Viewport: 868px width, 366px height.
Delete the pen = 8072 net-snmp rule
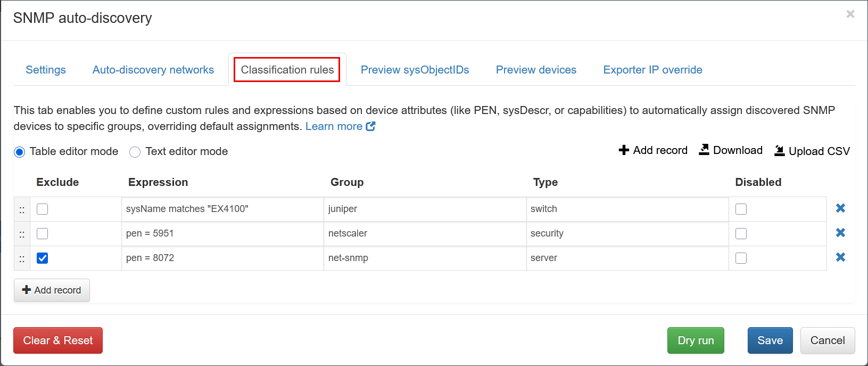point(840,257)
